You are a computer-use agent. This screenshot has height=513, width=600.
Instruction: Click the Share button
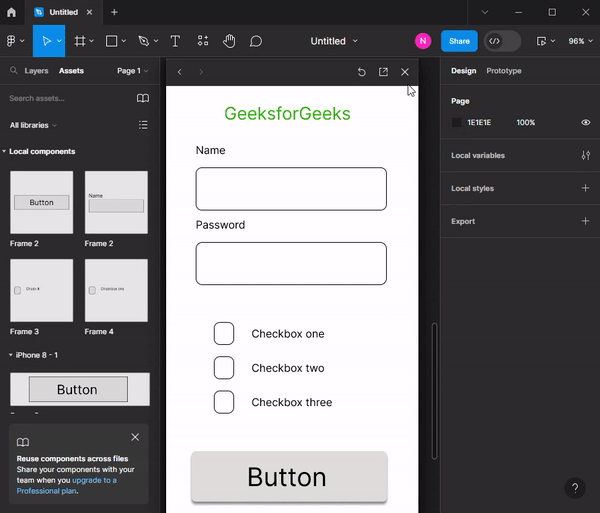[x=459, y=41]
